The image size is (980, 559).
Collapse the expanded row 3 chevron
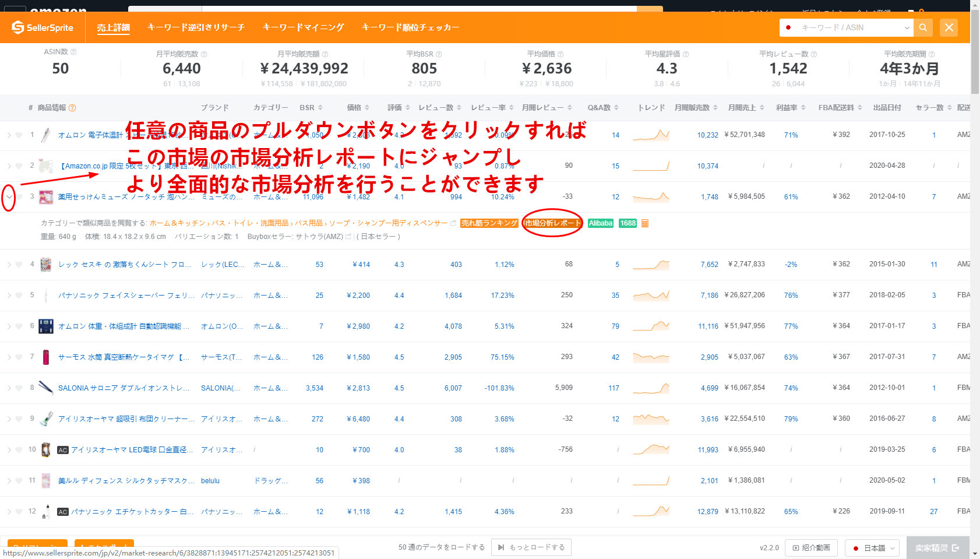point(9,197)
